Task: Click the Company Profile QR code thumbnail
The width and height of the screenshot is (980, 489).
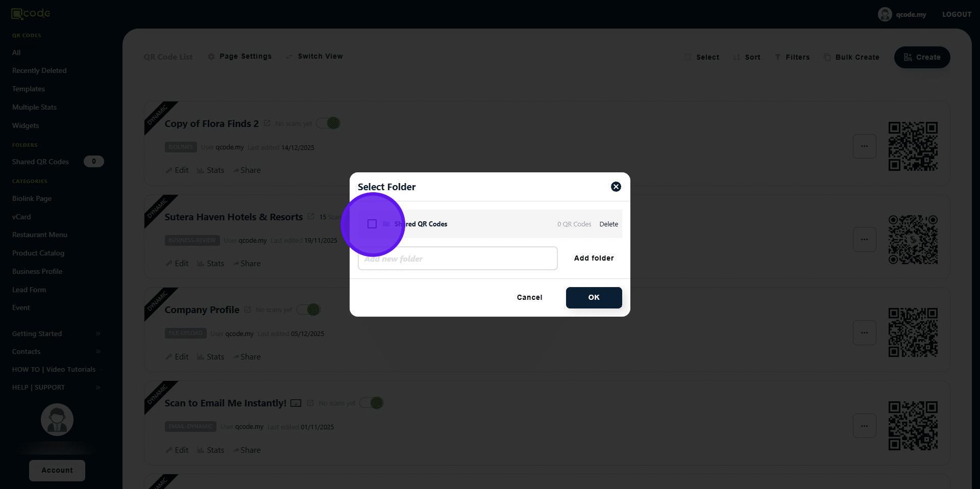Action: click(x=913, y=332)
